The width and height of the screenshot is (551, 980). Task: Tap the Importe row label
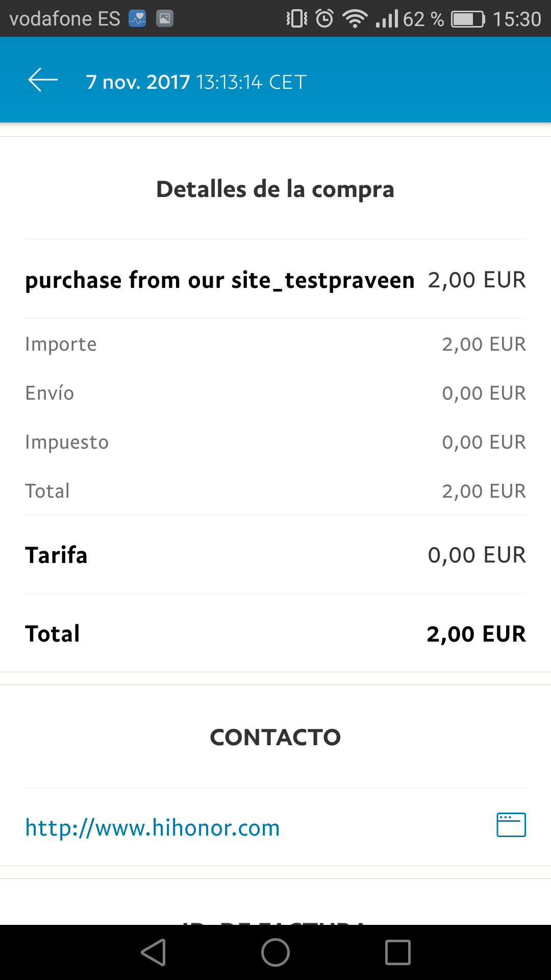61,344
